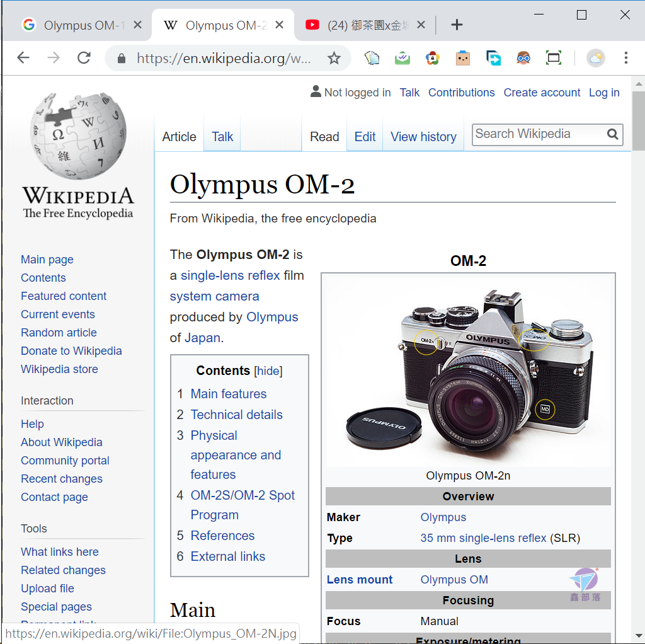This screenshot has height=644, width=645.
Task: Visit the Wikipedia store link
Action: [59, 369]
